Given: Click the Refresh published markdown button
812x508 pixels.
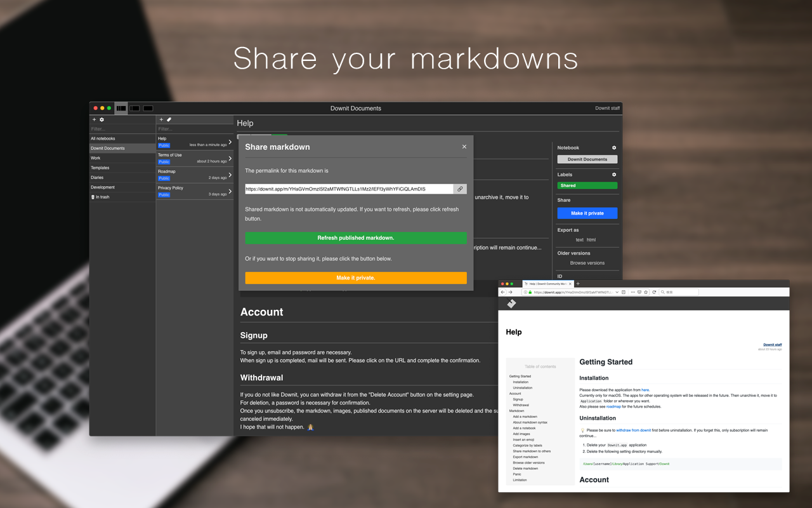Looking at the screenshot, I should (x=356, y=237).
